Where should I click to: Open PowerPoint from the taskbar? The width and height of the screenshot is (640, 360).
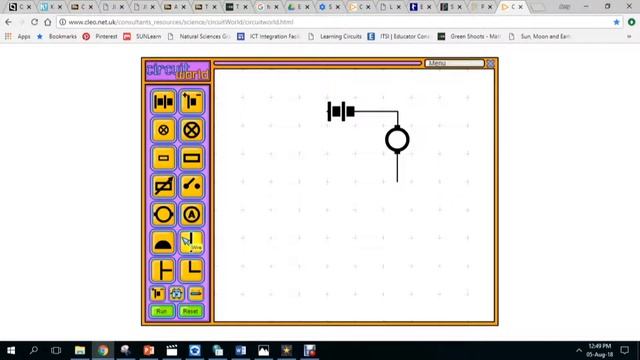pyautogui.click(x=149, y=350)
